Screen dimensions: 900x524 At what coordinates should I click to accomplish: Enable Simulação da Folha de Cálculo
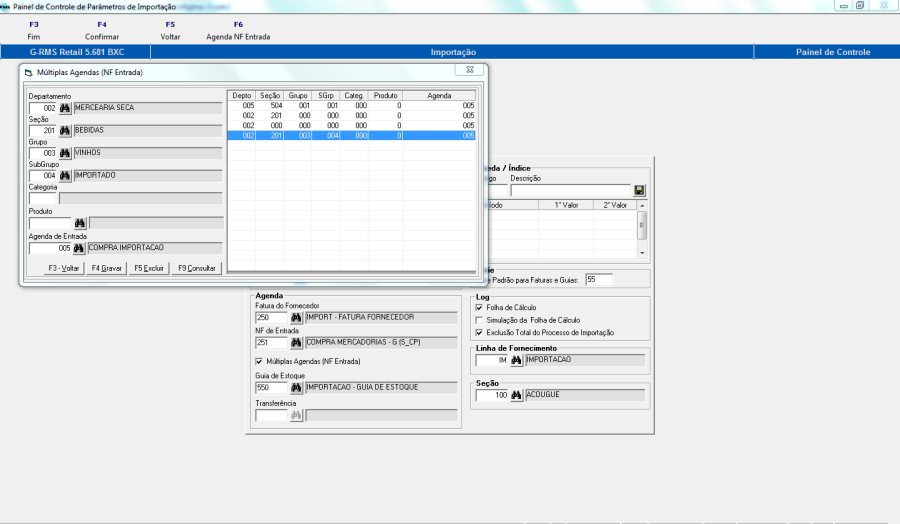[479, 320]
